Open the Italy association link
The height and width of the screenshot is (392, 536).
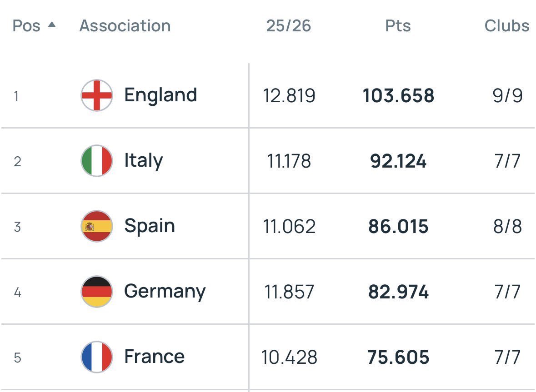click(144, 160)
